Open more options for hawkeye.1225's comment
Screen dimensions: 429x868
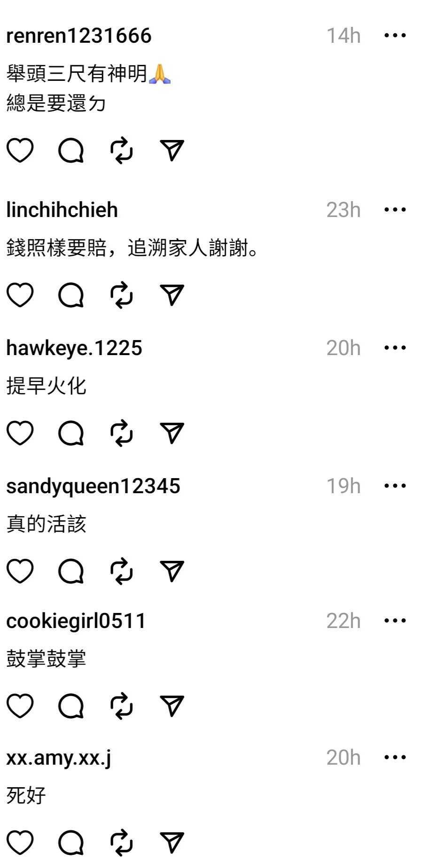point(395,348)
